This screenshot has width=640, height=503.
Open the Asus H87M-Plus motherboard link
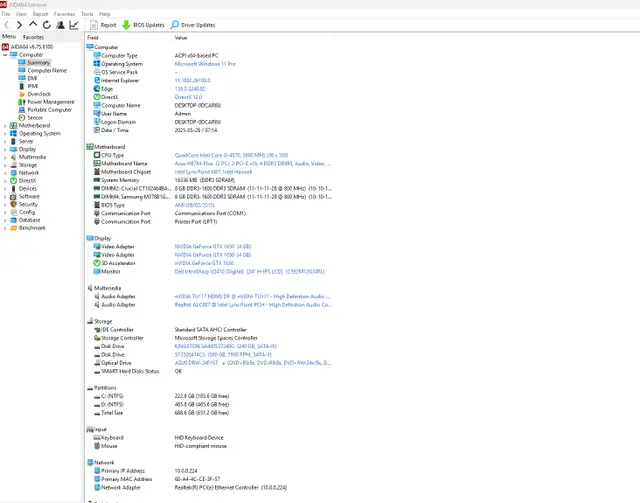(252, 164)
